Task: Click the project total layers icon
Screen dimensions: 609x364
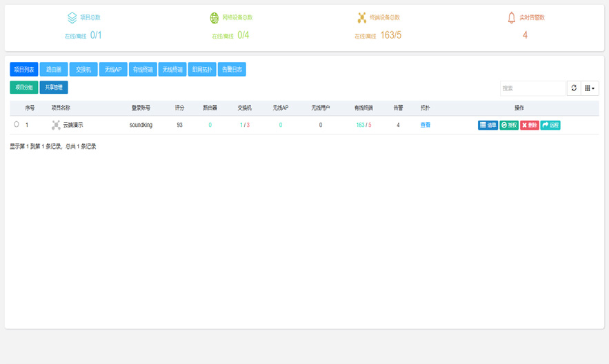Action: [72, 18]
